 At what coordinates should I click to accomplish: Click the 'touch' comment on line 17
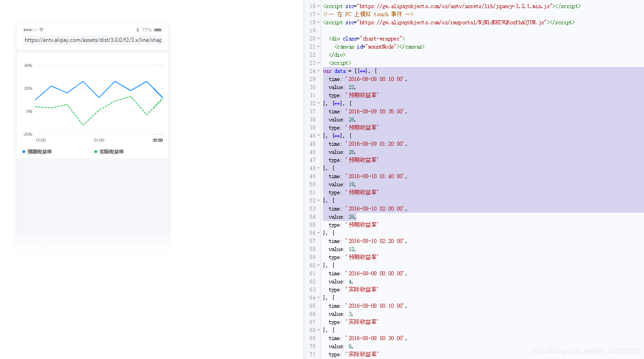[x=381, y=14]
